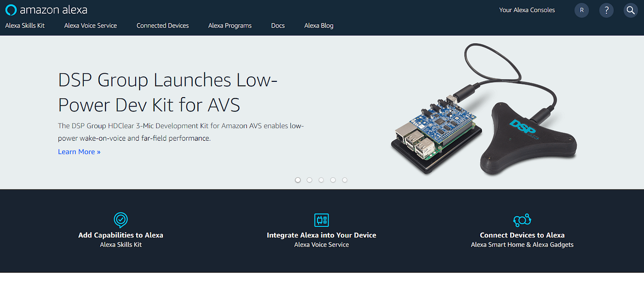The image size is (644, 282).
Task: Select the fifth carousel dot
Action: point(345,180)
